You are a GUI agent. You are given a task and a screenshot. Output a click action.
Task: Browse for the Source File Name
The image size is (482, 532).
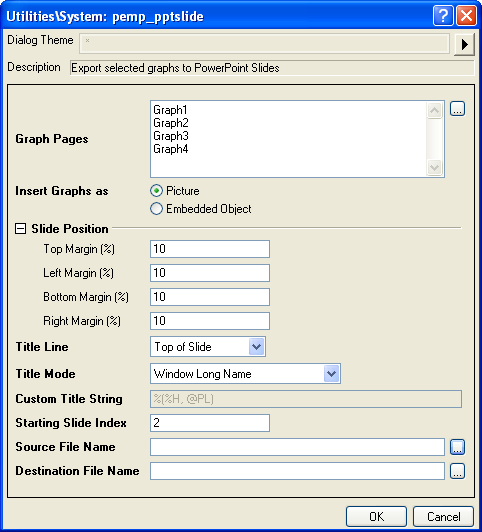[457, 447]
